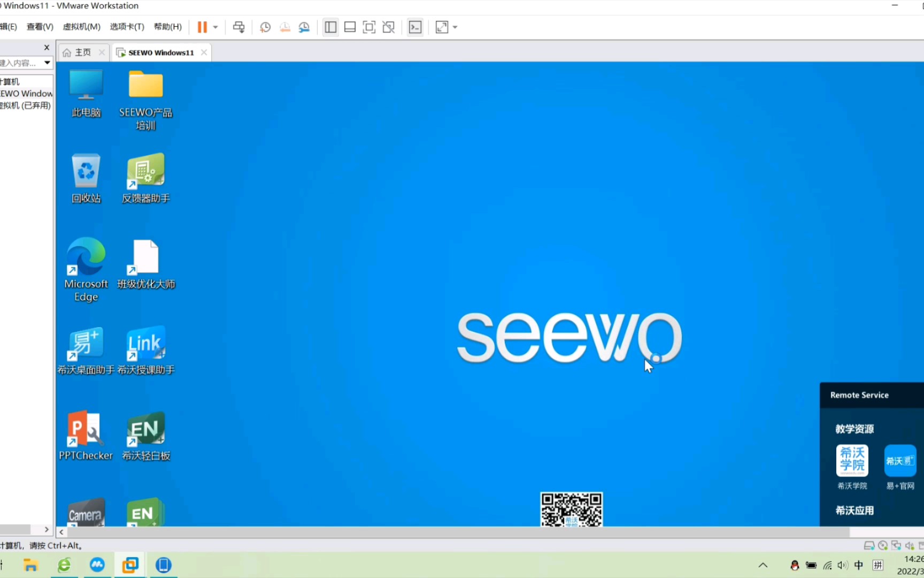Image resolution: width=924 pixels, height=578 pixels.
Task: Toggle the console view button
Action: [x=415, y=27]
